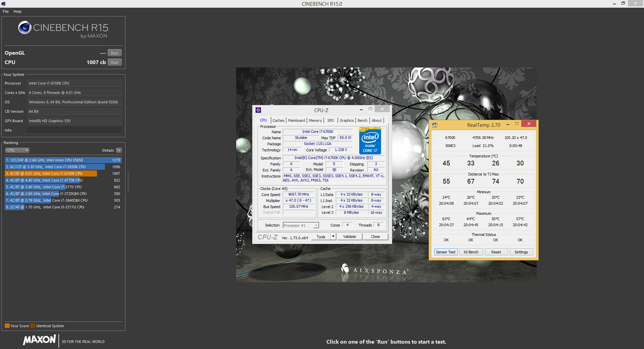Switch to the Memory tab in CPU-Z
644x349 pixels.
[315, 120]
